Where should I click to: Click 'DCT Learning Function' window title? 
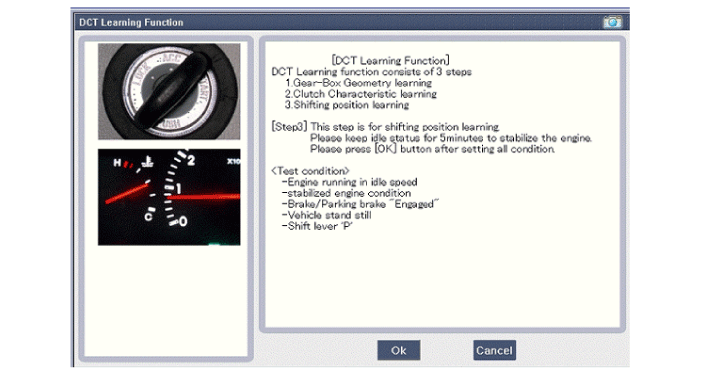click(131, 22)
